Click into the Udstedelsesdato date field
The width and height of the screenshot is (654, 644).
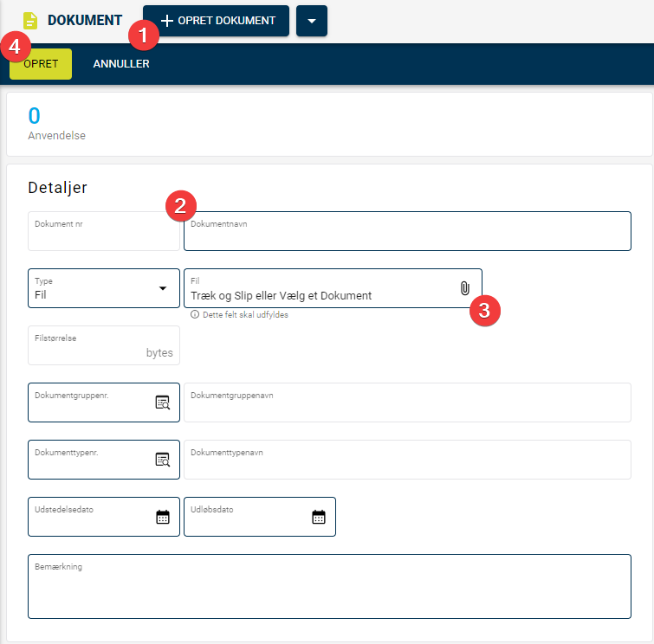(104, 517)
